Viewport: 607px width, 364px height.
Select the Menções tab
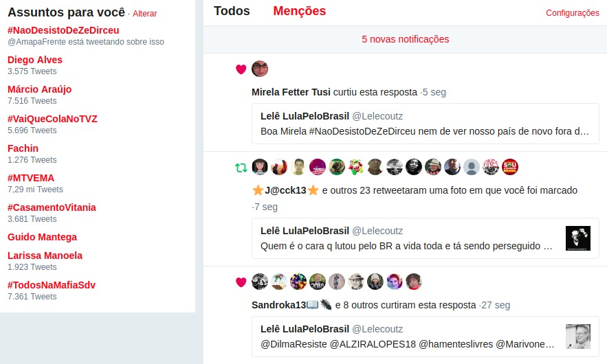(300, 11)
